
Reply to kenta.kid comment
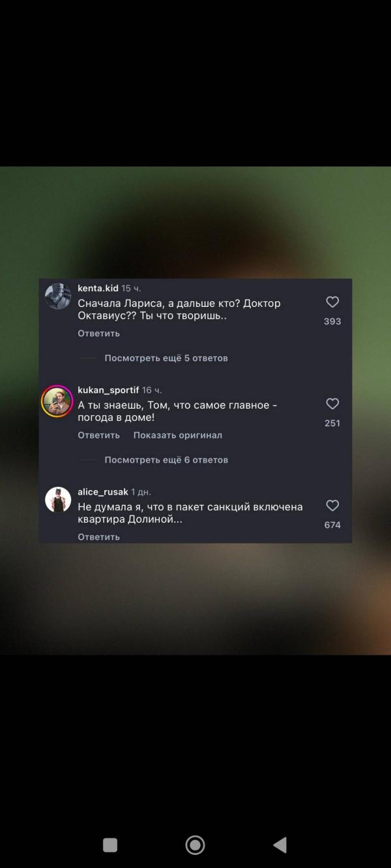point(99,333)
